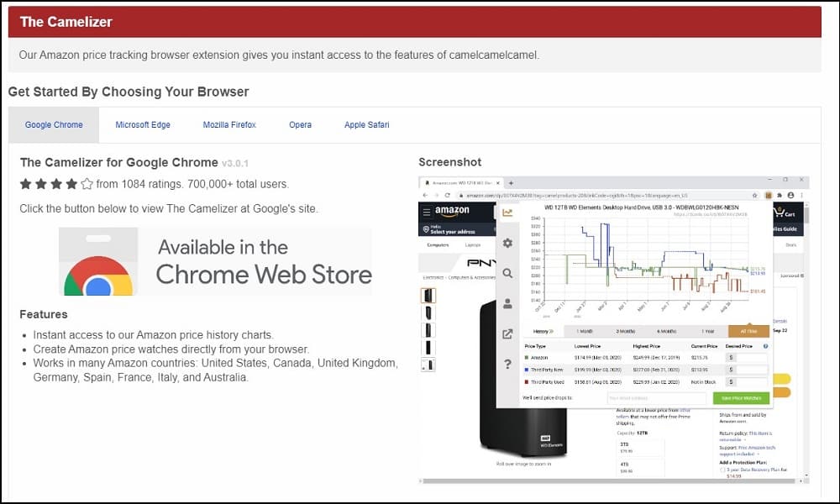
Task: Open the Amazon hamburger menu
Action: tap(427, 212)
